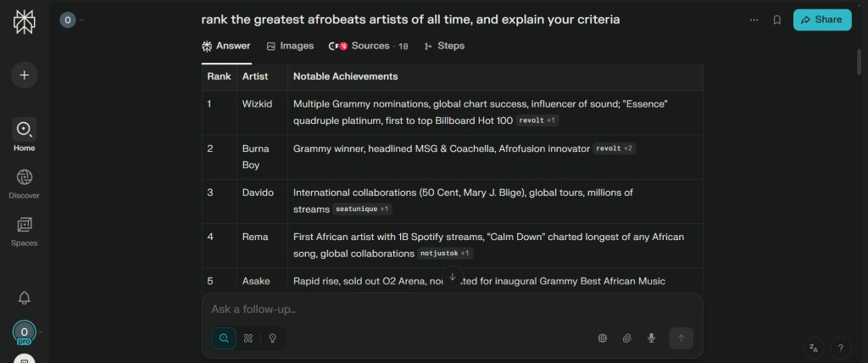868x363 pixels.
Task: Open the help question mark button
Action: coord(840,348)
